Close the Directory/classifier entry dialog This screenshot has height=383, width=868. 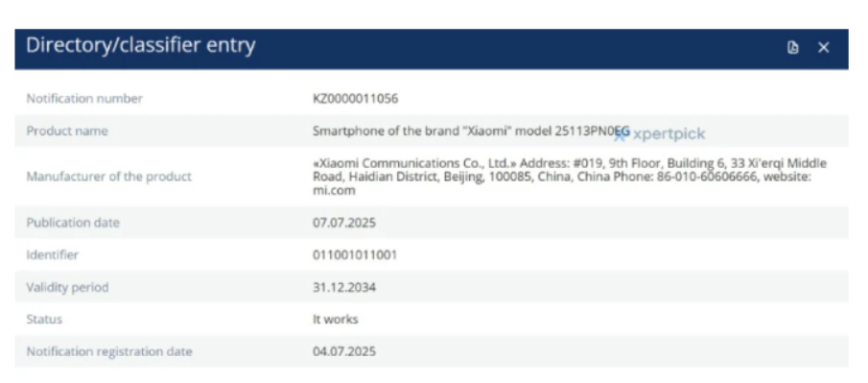pyautogui.click(x=823, y=48)
